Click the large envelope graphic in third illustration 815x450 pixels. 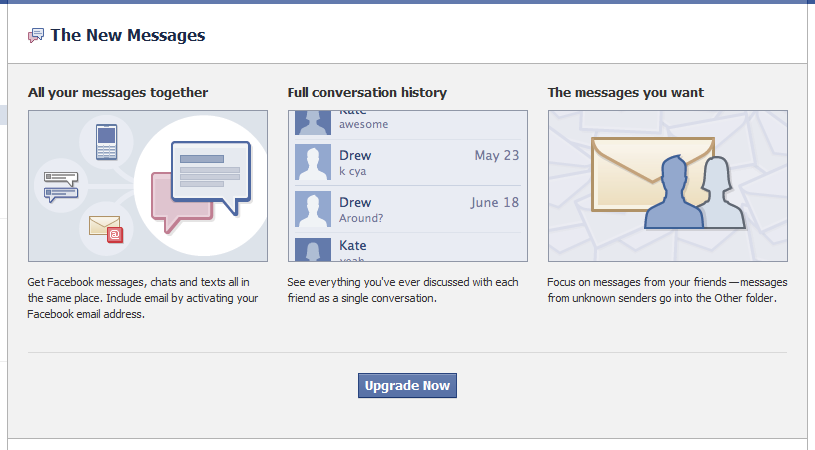click(653, 174)
